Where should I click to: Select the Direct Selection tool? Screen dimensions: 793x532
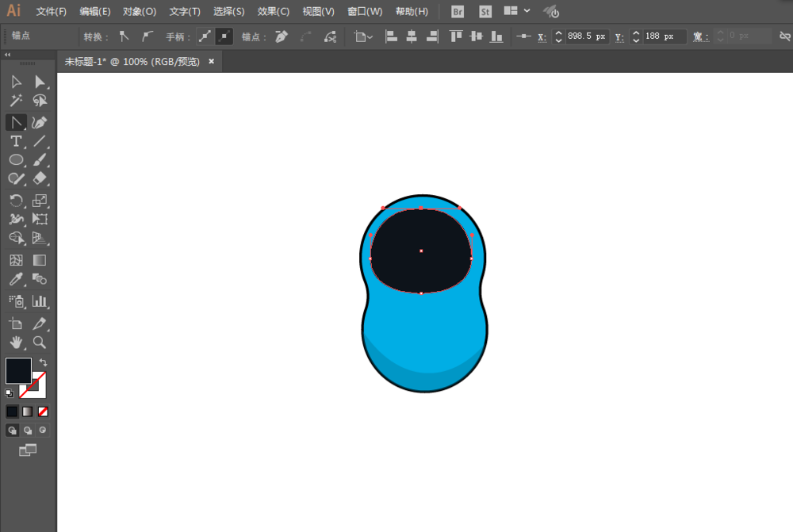click(x=40, y=82)
